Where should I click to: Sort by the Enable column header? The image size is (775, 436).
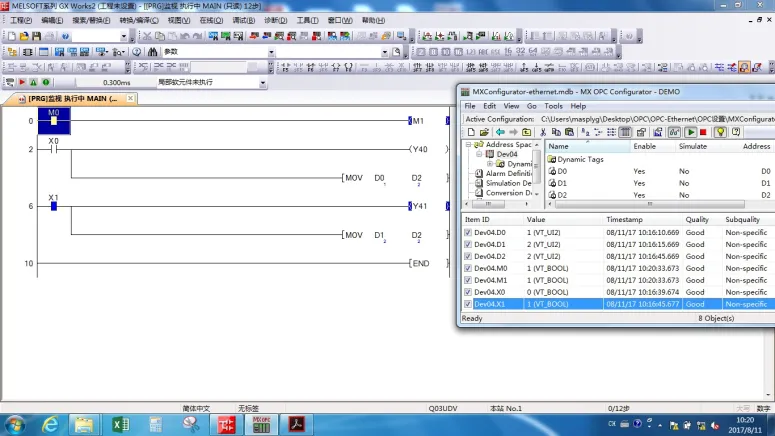point(652,146)
